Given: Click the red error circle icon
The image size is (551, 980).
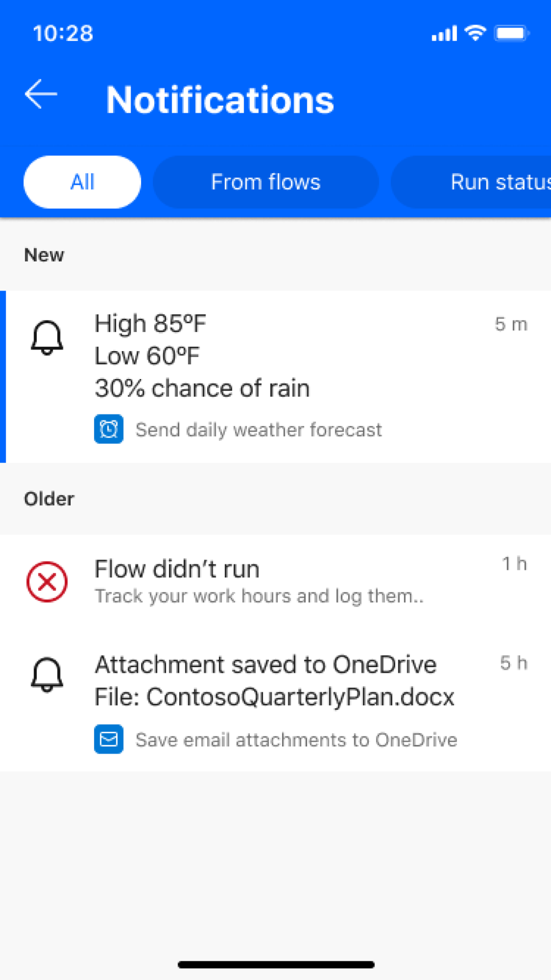Looking at the screenshot, I should click(47, 581).
